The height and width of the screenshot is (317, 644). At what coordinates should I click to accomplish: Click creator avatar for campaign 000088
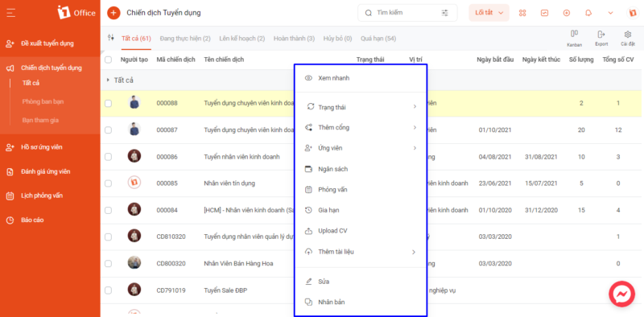134,102
